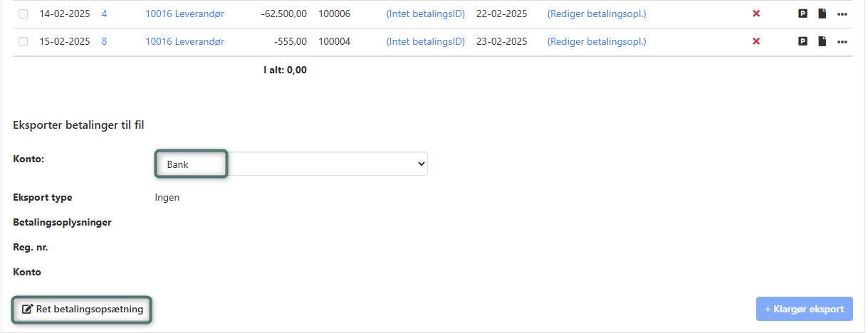Click Ret betalingsopsætning button

(83, 310)
